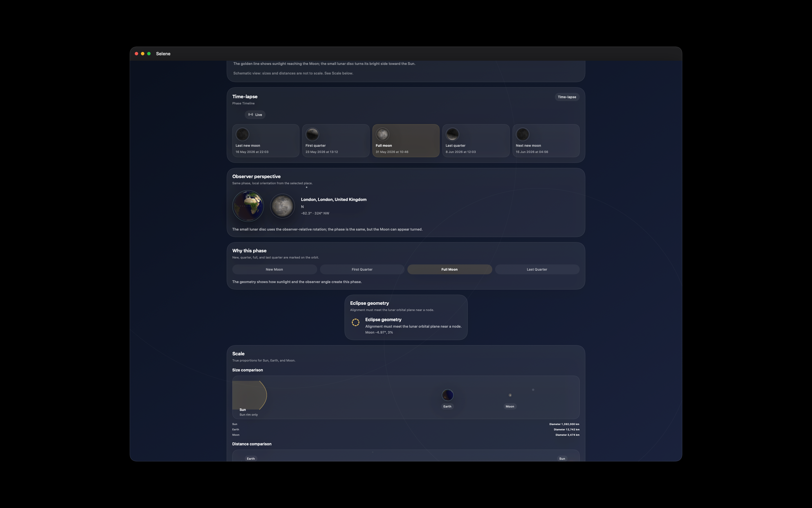Viewport: 812px width, 508px height.
Task: Click the Moon -4.97°, 3% value
Action: 379,332
